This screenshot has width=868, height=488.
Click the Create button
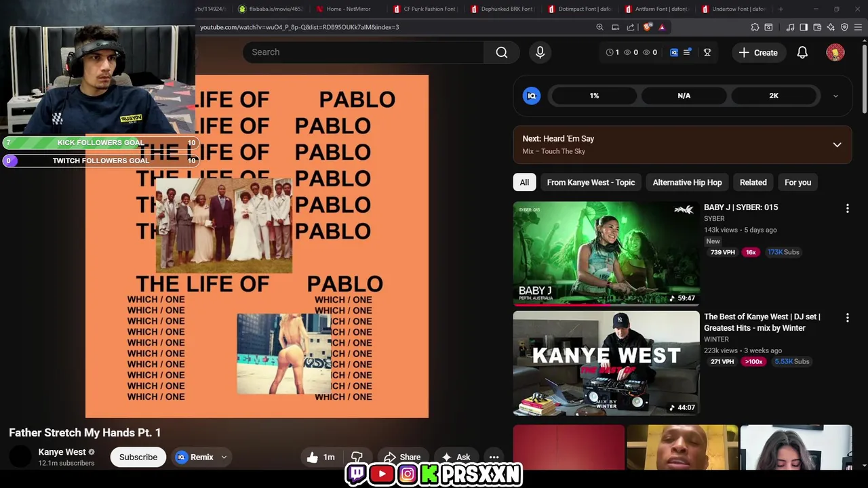[758, 52]
